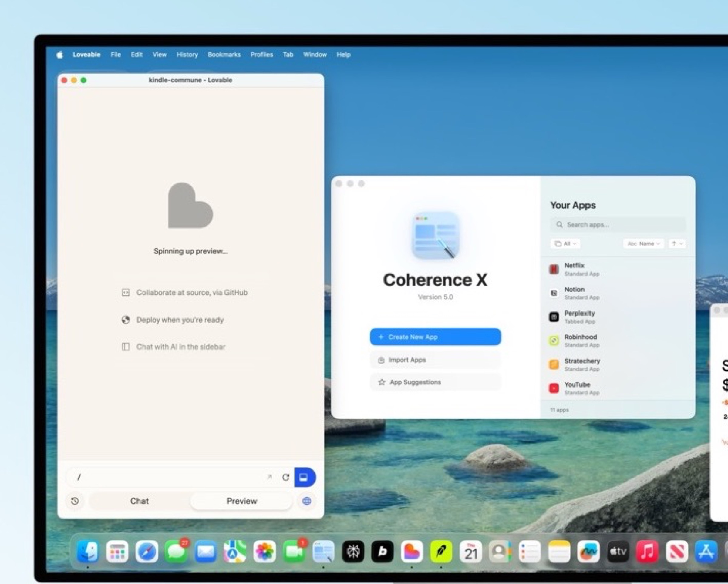The width and height of the screenshot is (728, 584).
Task: Open the Name sort dropdown
Action: [x=644, y=243]
